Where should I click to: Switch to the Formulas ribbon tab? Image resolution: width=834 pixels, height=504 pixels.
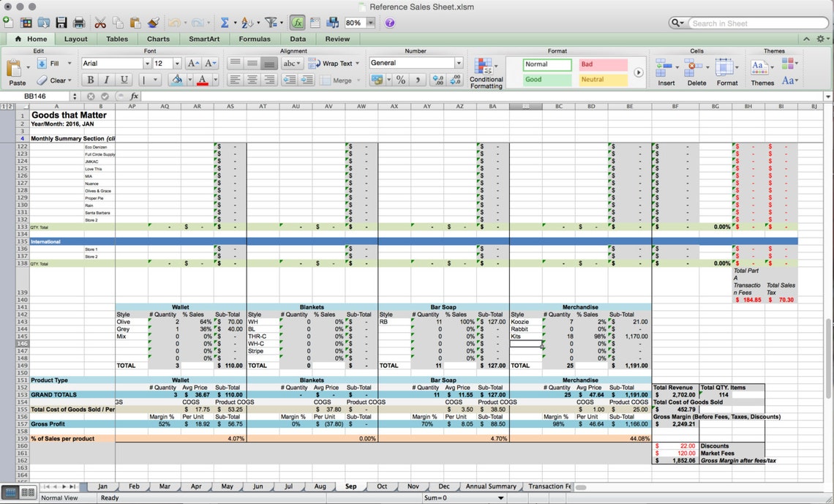point(255,38)
